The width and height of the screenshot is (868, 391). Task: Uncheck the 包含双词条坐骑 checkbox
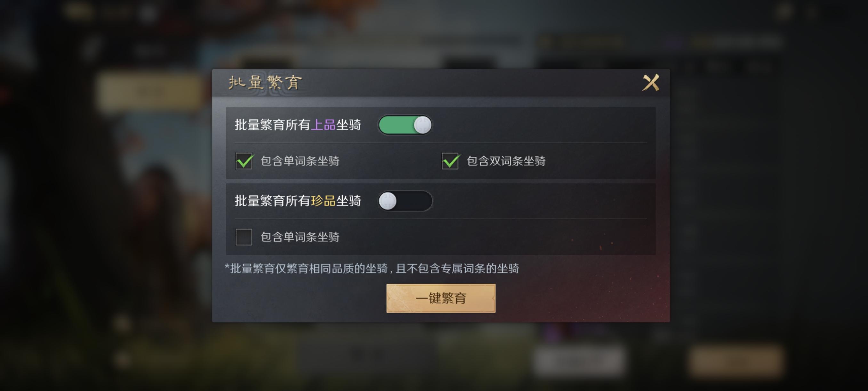tap(450, 161)
